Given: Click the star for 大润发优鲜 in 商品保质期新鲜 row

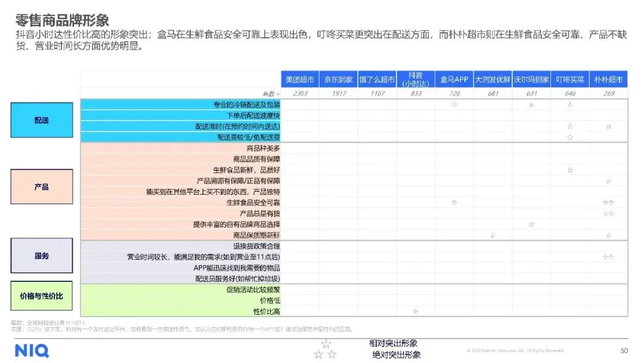Looking at the screenshot, I should (x=493, y=235).
